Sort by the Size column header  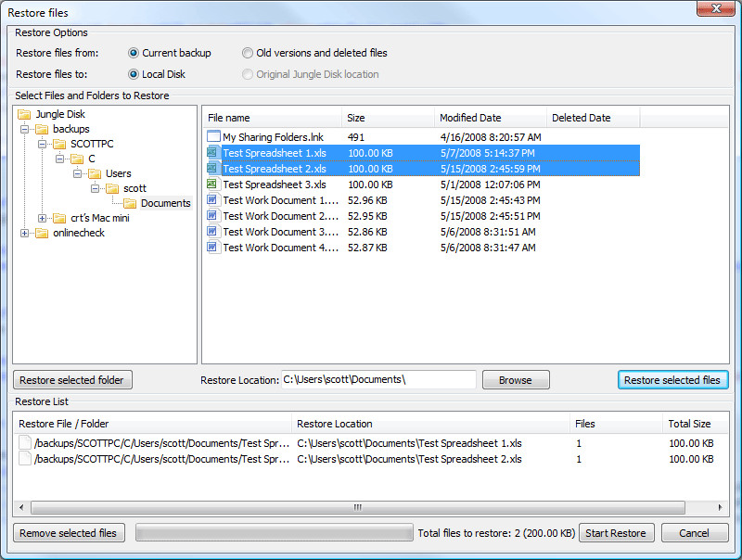[388, 118]
